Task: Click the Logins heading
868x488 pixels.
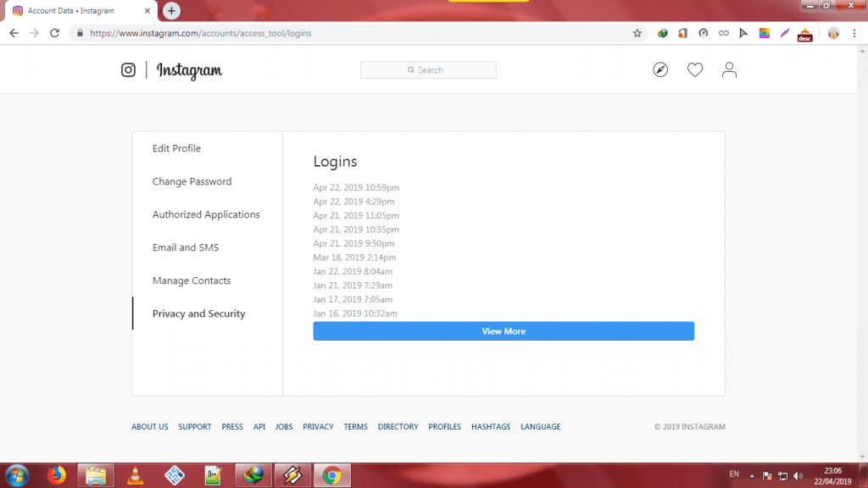Action: tap(335, 162)
